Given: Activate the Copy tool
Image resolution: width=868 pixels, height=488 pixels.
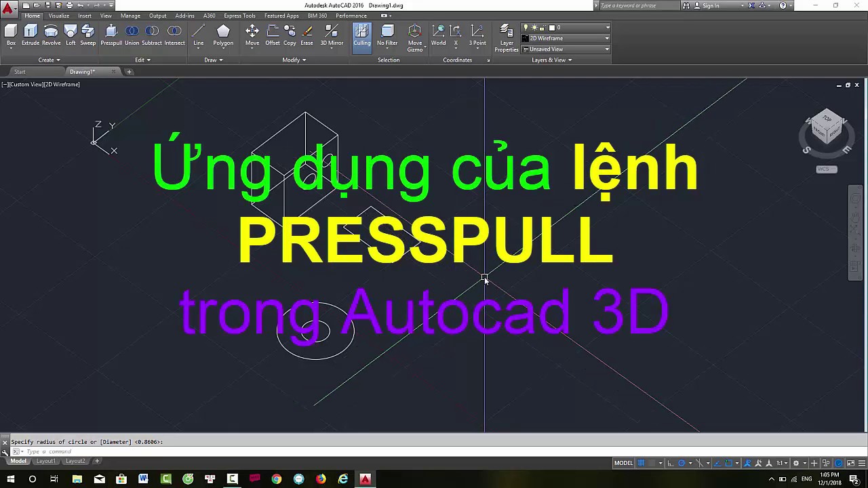Looking at the screenshot, I should [290, 35].
